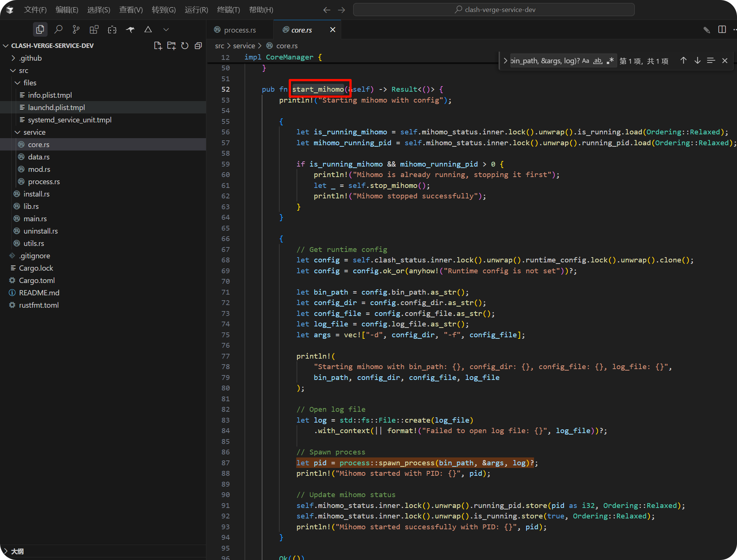Viewport: 737px width, 560px height.
Task: Open the Search view in activity bar
Action: coord(58,30)
